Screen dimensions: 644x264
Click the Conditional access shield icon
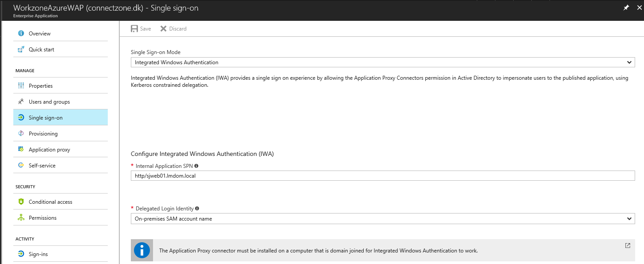pyautogui.click(x=21, y=202)
